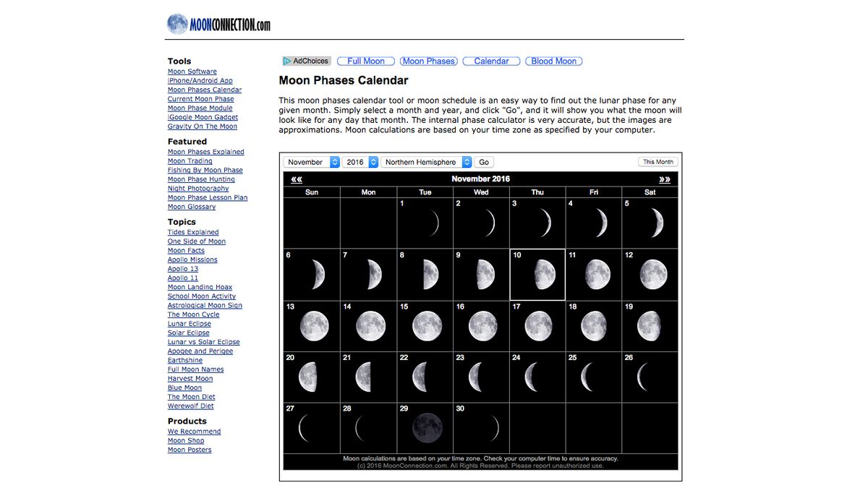Open the Moon Glossary link
868x488 pixels.
pyautogui.click(x=192, y=207)
